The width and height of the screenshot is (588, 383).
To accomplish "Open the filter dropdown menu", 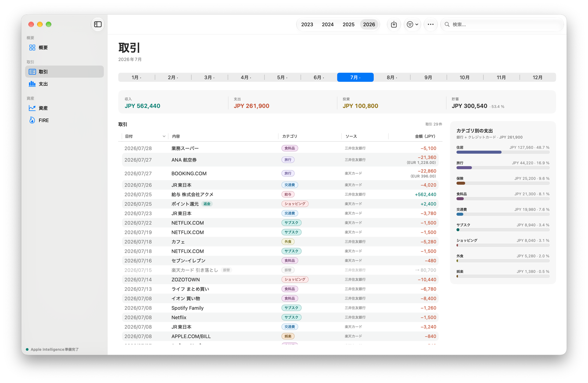I will 412,25.
